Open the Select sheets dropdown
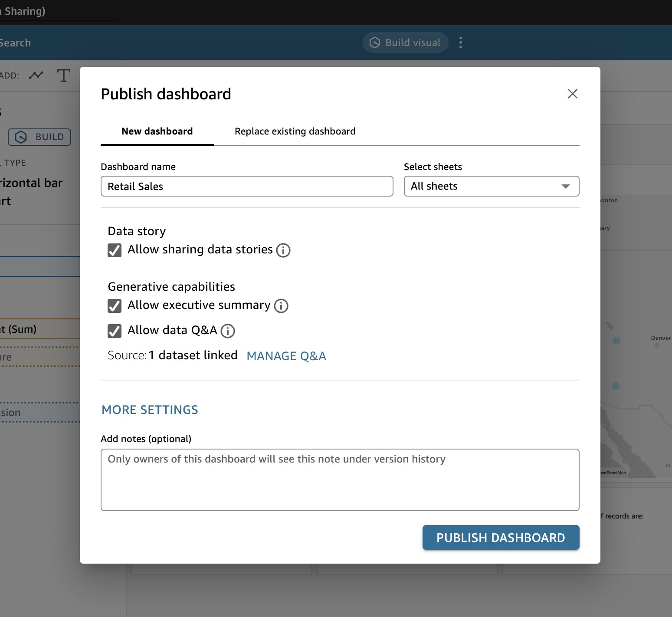The height and width of the screenshot is (617, 672). click(x=492, y=186)
